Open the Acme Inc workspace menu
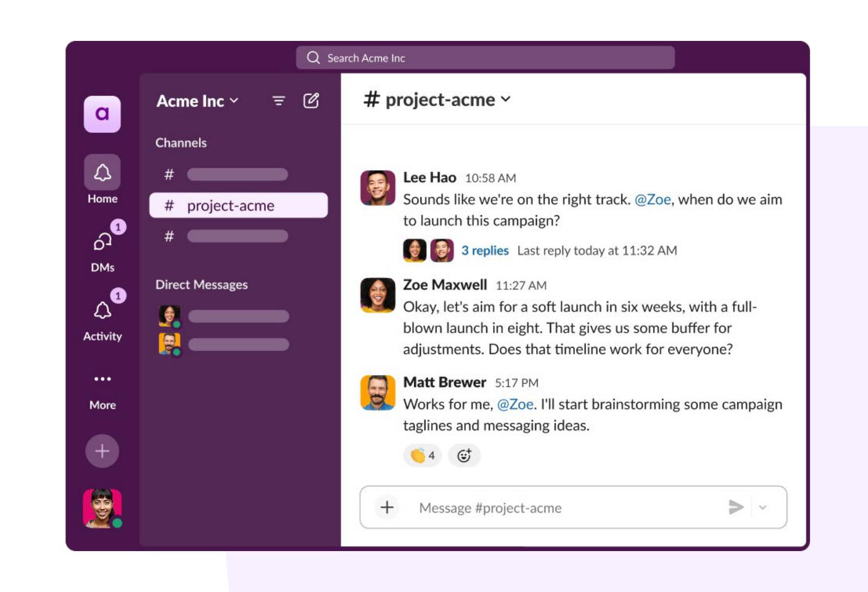Viewport: 868px width, 592px height. coord(195,101)
